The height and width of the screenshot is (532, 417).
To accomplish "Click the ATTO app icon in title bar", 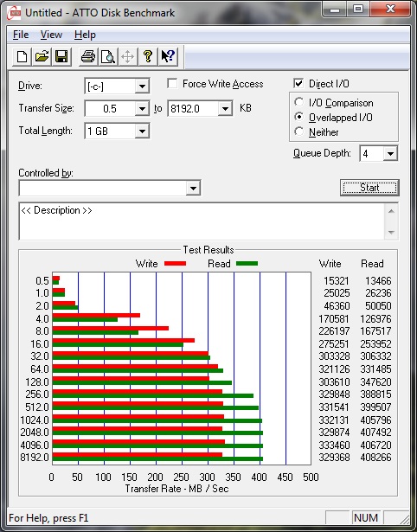I will tap(16, 13).
